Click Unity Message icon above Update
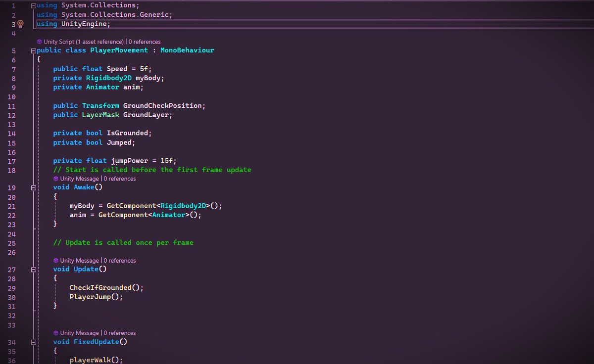This screenshot has height=364, width=594. 56,261
